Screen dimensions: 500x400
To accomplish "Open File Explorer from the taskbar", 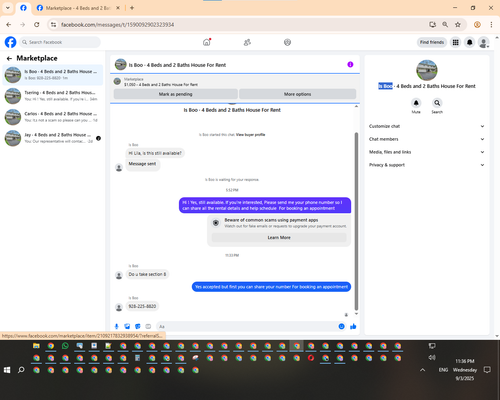I will tap(36, 346).
